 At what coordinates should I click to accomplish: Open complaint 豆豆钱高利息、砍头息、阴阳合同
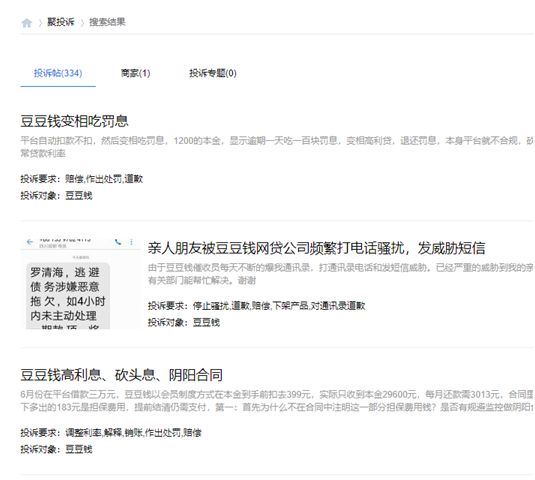[121, 375]
